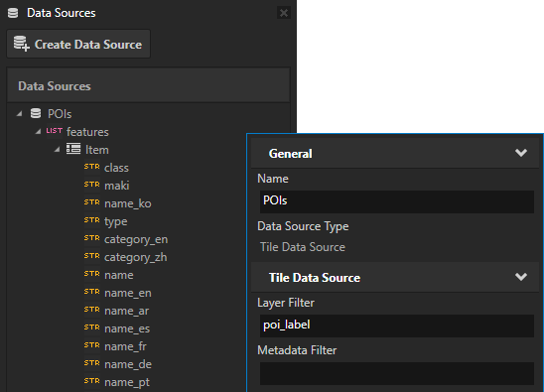Click the STR icon beside type
The width and height of the screenshot is (544, 392).
pos(92,220)
